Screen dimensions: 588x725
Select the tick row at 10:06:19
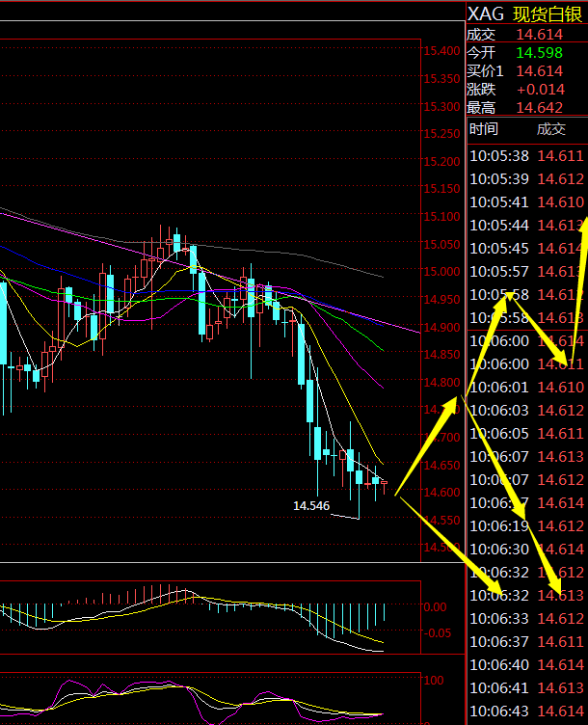[x=525, y=525]
